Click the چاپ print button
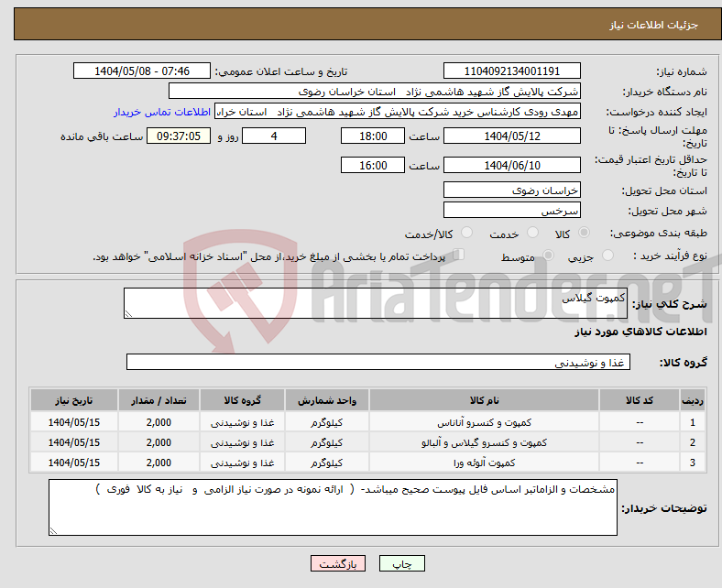722x588 pixels. click(401, 563)
